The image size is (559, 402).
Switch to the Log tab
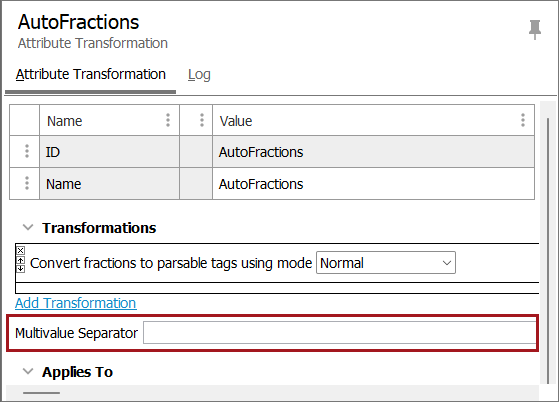(199, 74)
